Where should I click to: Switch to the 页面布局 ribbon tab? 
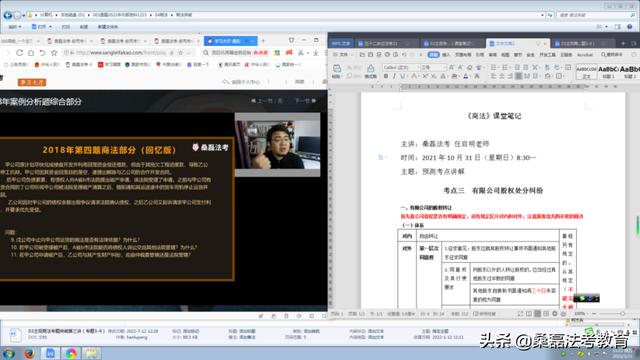463,54
